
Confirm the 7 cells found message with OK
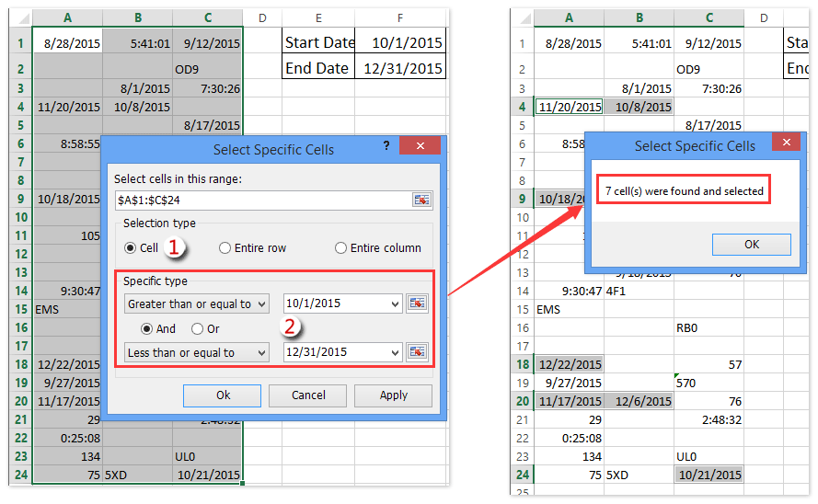[751, 244]
